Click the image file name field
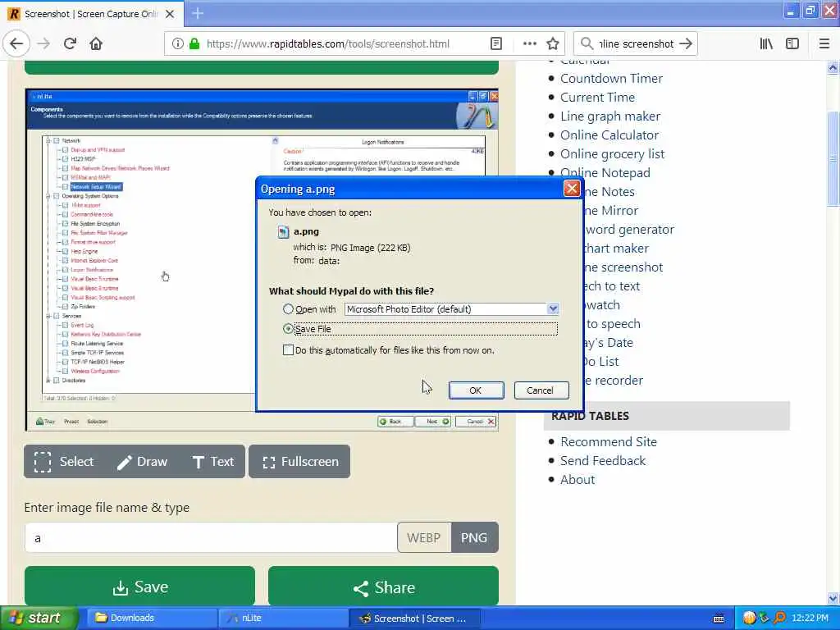 pyautogui.click(x=211, y=537)
